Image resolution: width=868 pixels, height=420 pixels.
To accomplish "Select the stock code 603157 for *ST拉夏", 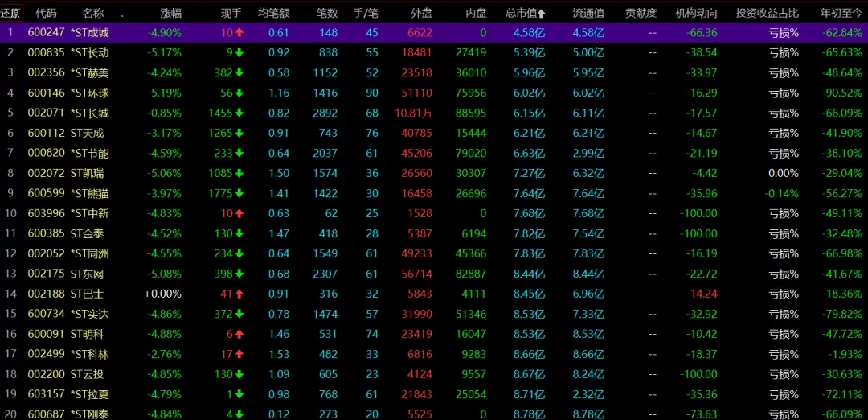I will (46, 394).
